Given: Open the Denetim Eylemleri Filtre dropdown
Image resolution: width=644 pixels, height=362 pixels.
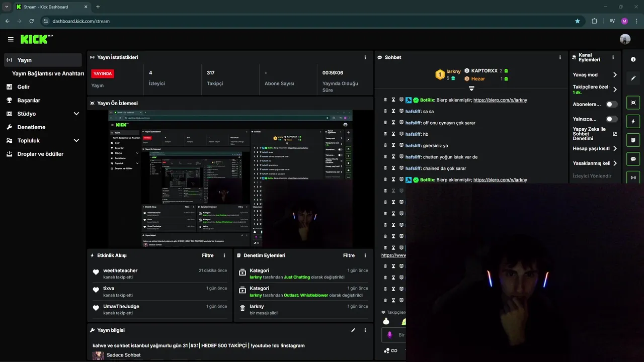Looking at the screenshot, I should [x=349, y=255].
